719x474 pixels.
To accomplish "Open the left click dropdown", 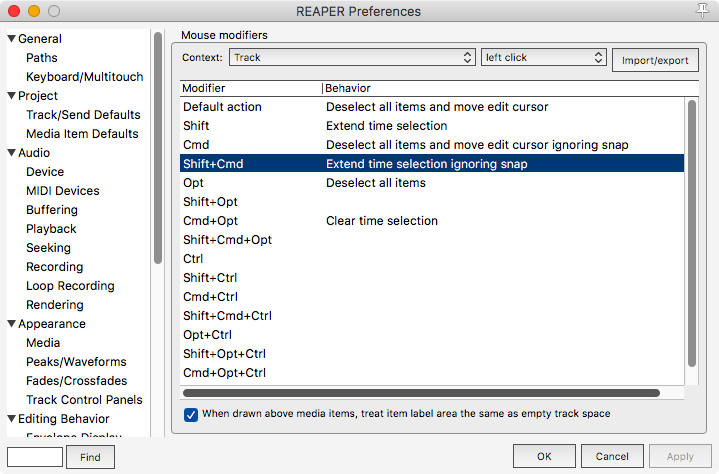I will [x=543, y=57].
